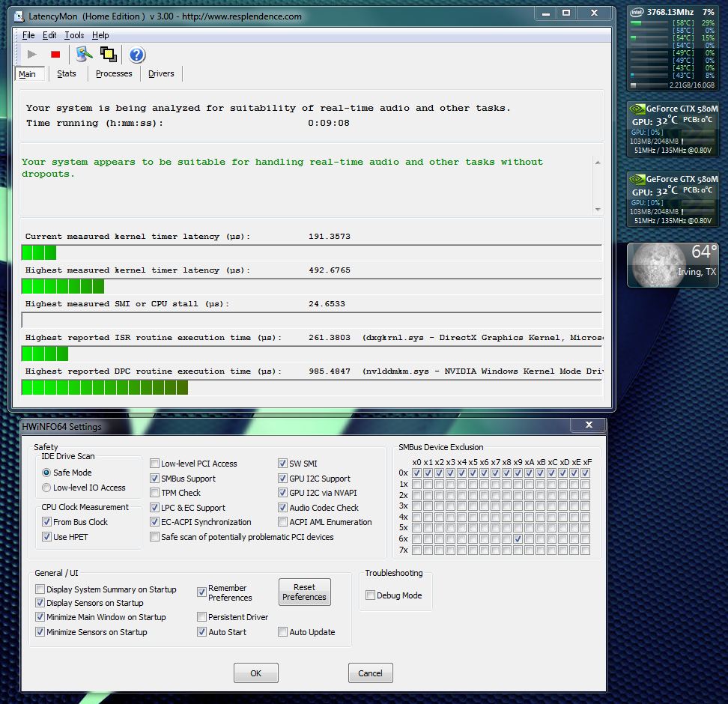Image resolution: width=728 pixels, height=704 pixels.
Task: Click the Reset Preferences button
Action: point(305,592)
